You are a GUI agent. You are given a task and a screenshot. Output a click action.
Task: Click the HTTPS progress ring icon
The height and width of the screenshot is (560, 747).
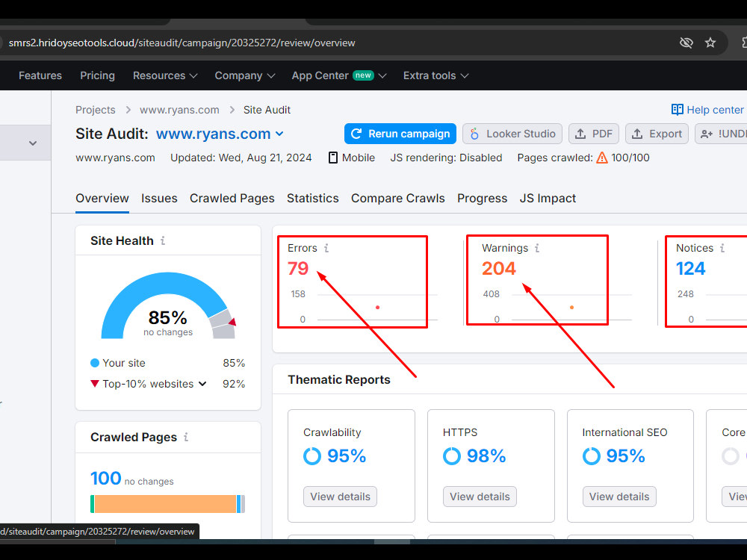tap(452, 456)
